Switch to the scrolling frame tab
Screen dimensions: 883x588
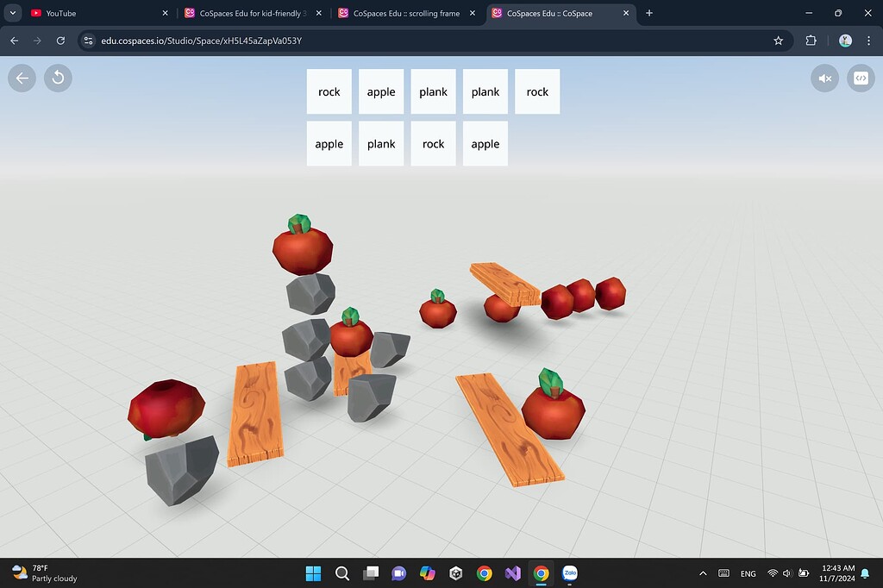pos(404,13)
